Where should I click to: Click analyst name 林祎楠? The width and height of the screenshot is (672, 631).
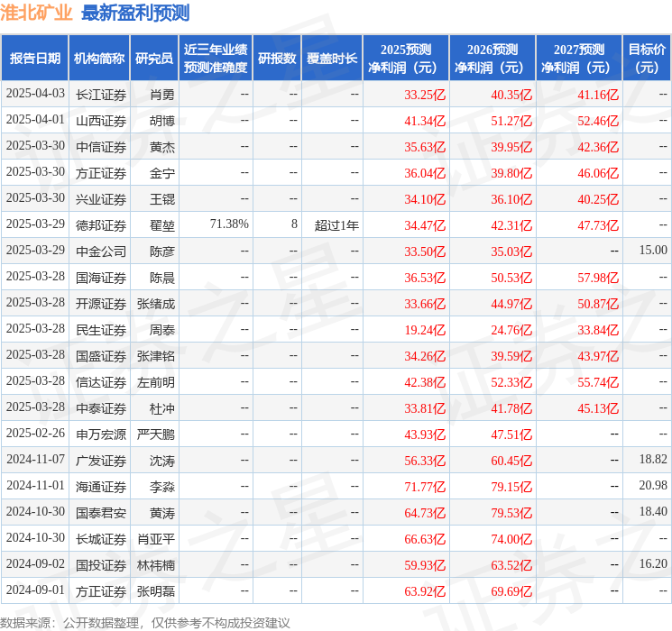point(155,565)
